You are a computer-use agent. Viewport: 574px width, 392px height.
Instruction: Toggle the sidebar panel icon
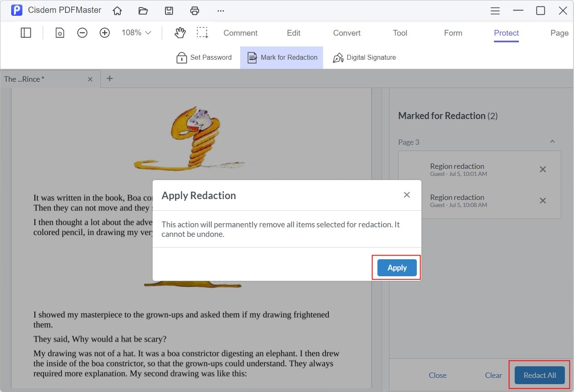point(26,33)
